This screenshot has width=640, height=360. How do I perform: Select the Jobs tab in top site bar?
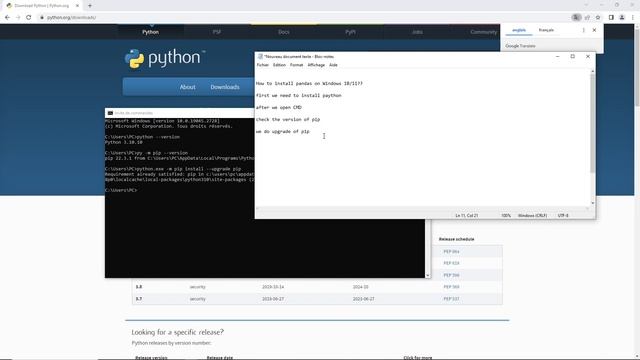pyautogui.click(x=417, y=32)
